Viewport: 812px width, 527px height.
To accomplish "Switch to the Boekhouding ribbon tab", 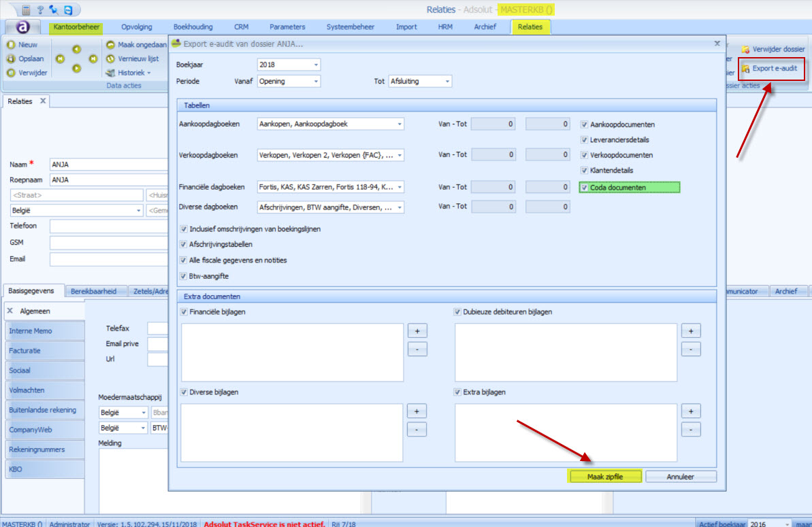I will coord(193,27).
